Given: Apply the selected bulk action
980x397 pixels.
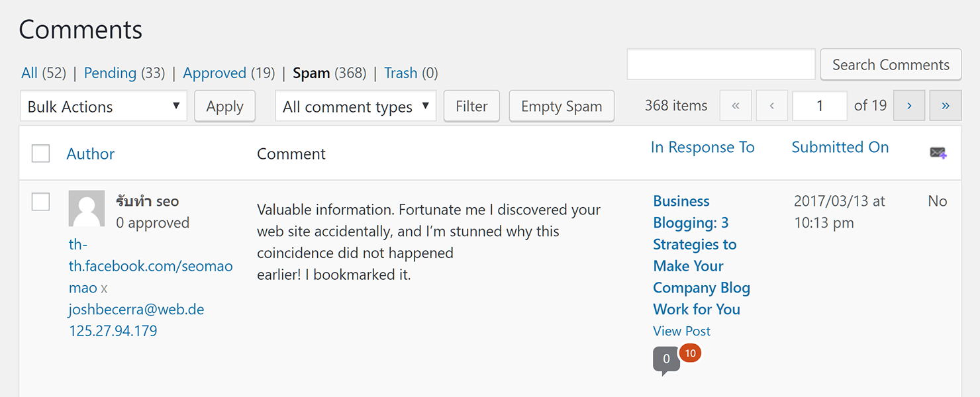Looking at the screenshot, I should [225, 107].
